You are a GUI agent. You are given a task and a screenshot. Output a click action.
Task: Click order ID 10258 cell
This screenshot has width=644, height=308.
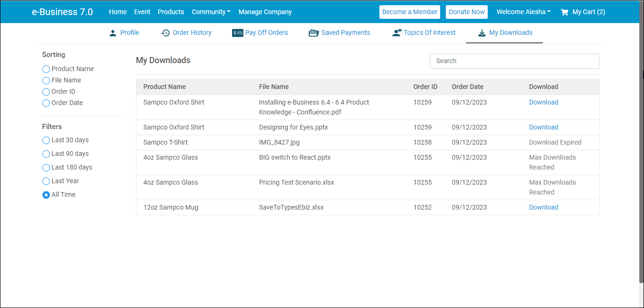(x=423, y=142)
